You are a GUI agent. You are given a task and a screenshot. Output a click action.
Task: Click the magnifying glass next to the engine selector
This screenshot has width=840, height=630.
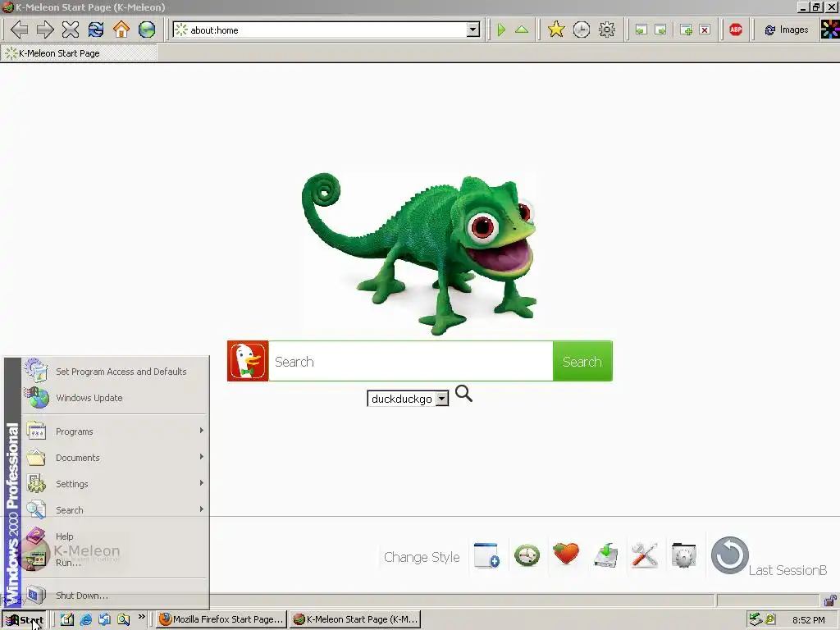(463, 394)
